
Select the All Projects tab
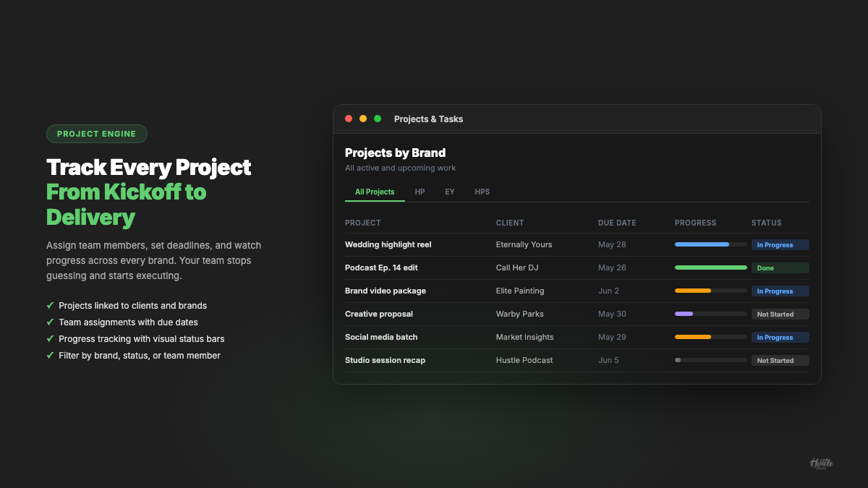tap(375, 192)
